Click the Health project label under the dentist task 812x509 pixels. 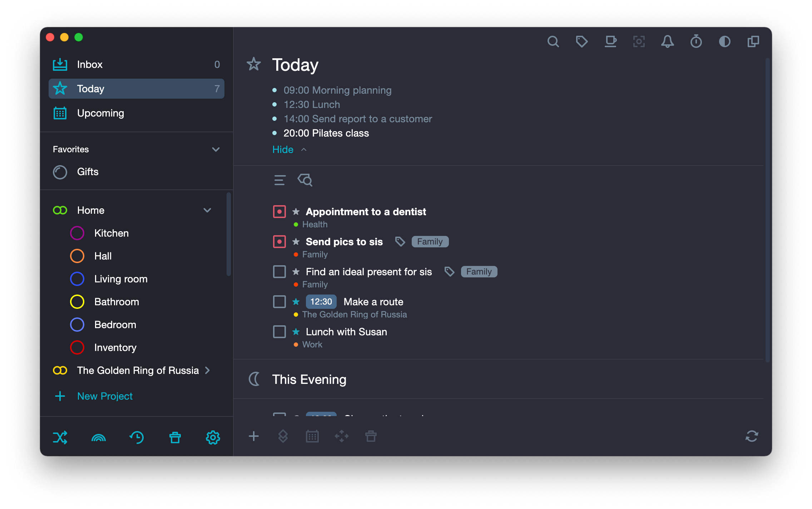[x=315, y=224]
